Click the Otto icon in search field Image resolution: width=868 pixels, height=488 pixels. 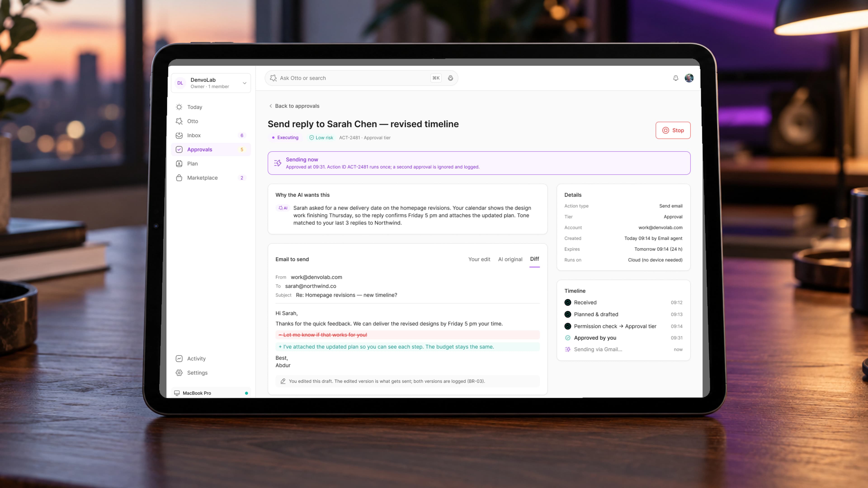[273, 78]
